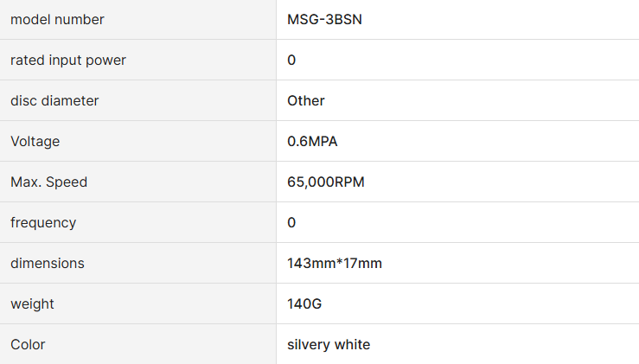The height and width of the screenshot is (364, 639).
Task: Click the 143mm*17mm dimensions value
Action: [x=335, y=263]
